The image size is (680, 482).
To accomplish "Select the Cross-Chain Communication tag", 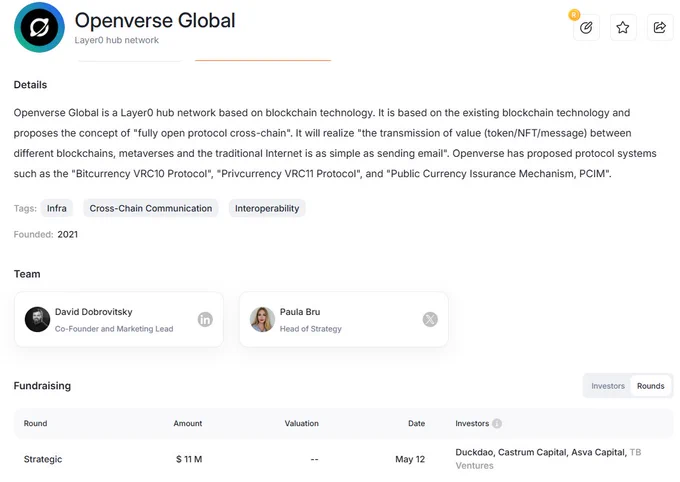I will point(150,208).
